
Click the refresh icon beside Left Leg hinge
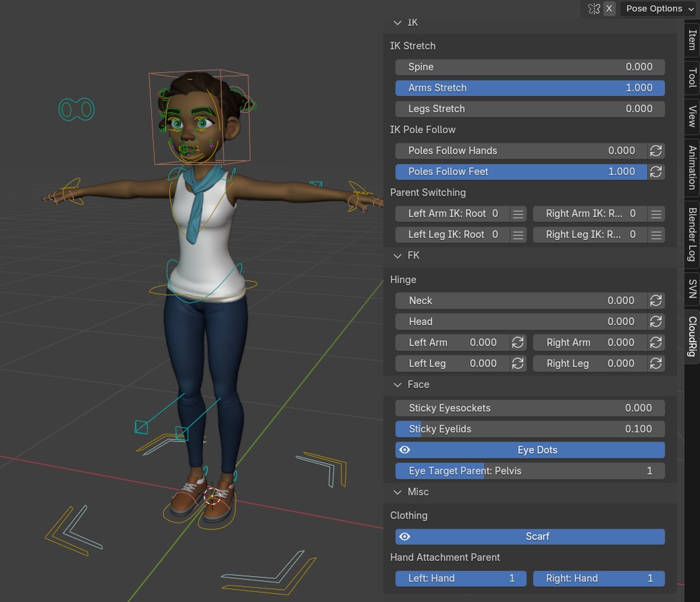click(x=518, y=363)
